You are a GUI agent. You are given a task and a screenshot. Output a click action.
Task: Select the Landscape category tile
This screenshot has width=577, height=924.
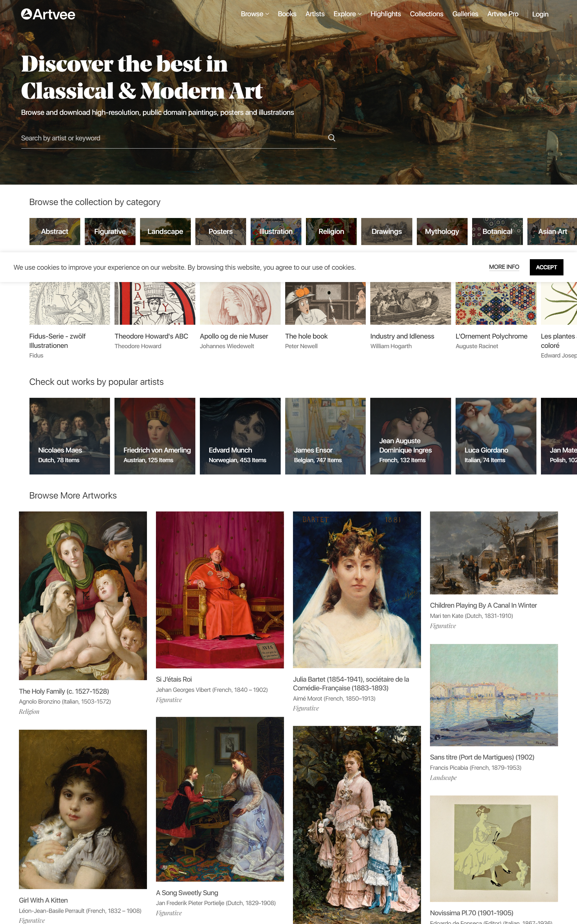click(165, 232)
